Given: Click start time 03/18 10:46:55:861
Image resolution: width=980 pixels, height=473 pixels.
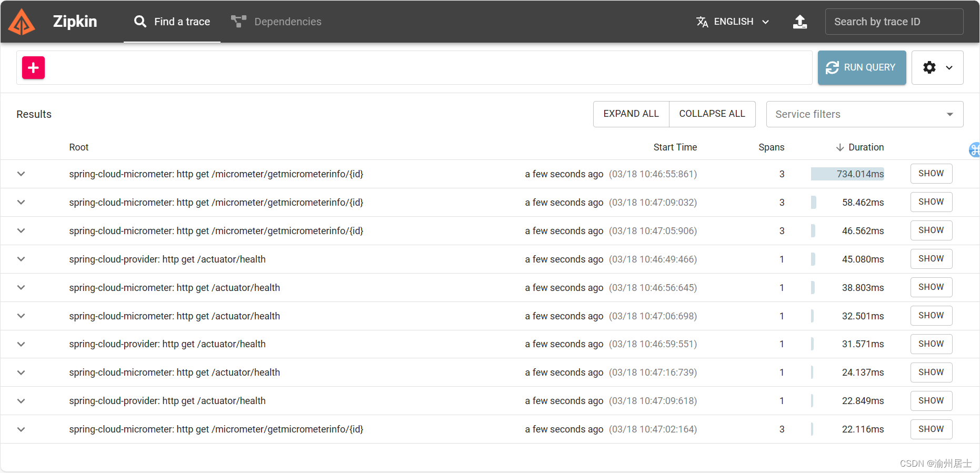Looking at the screenshot, I should point(653,174).
